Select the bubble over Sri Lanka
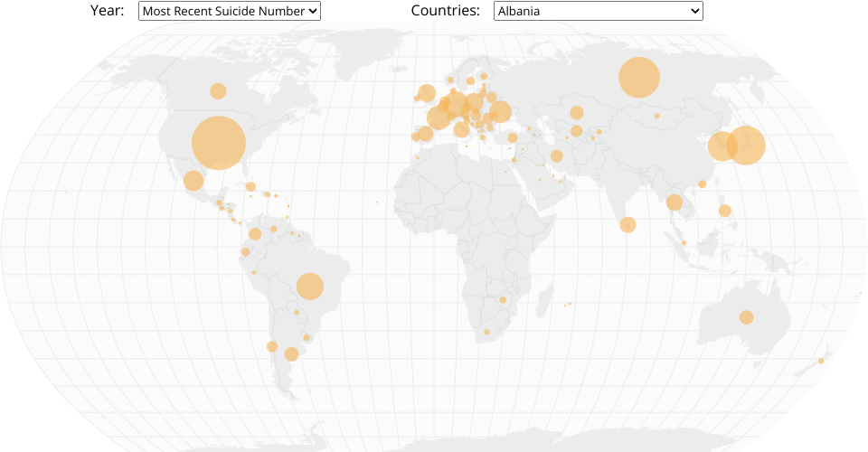Viewport: 868px width, 452px height. coord(628,224)
